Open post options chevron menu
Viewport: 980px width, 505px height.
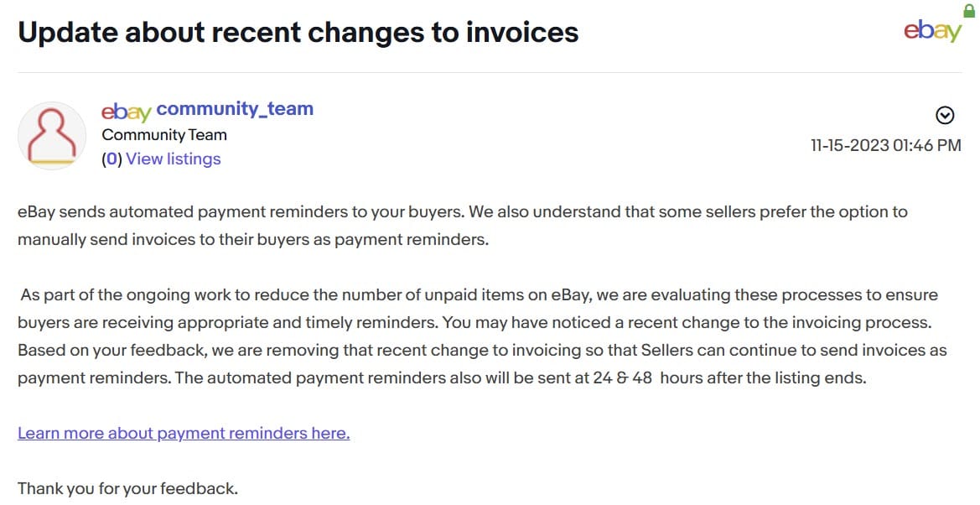click(944, 116)
